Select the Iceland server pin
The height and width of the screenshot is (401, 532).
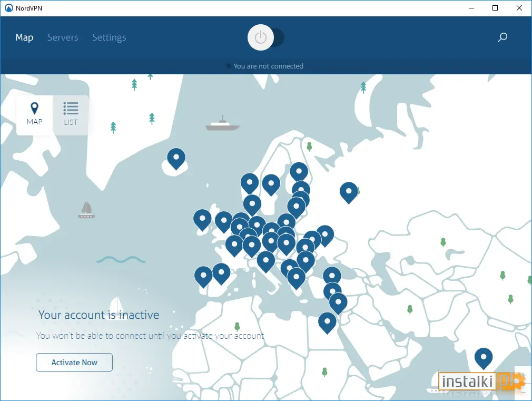(176, 158)
